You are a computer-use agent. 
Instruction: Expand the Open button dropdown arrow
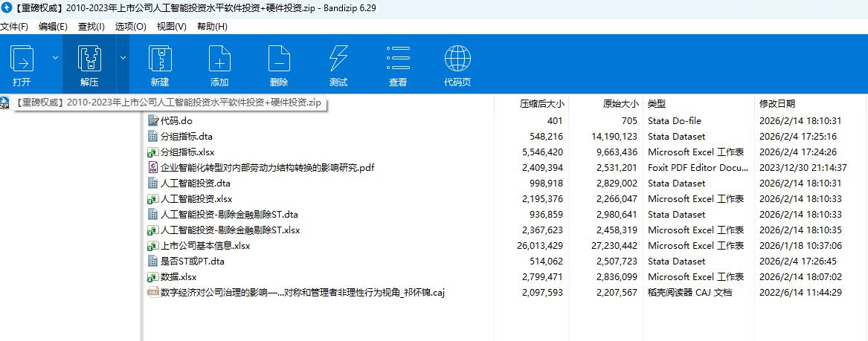55,57
